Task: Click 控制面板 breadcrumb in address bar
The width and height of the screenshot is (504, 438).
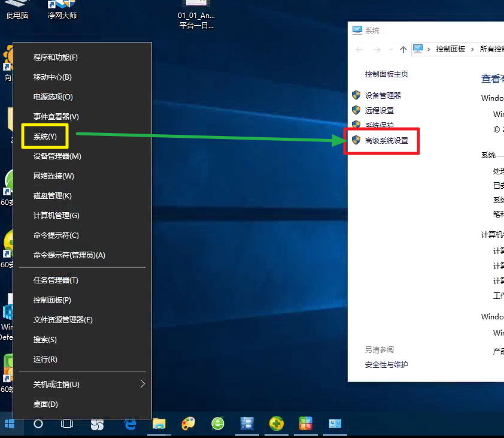Action: click(x=450, y=49)
